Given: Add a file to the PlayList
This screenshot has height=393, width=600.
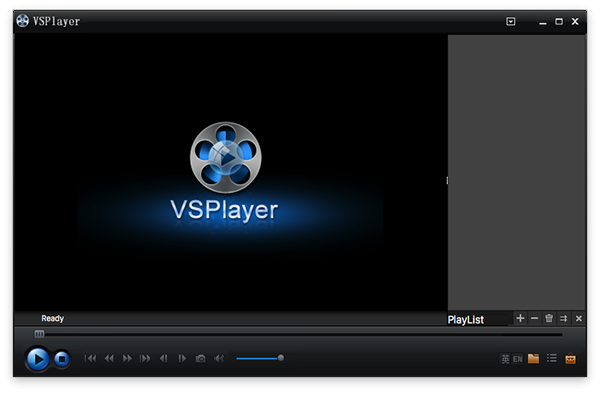Looking at the screenshot, I should coord(520,318).
